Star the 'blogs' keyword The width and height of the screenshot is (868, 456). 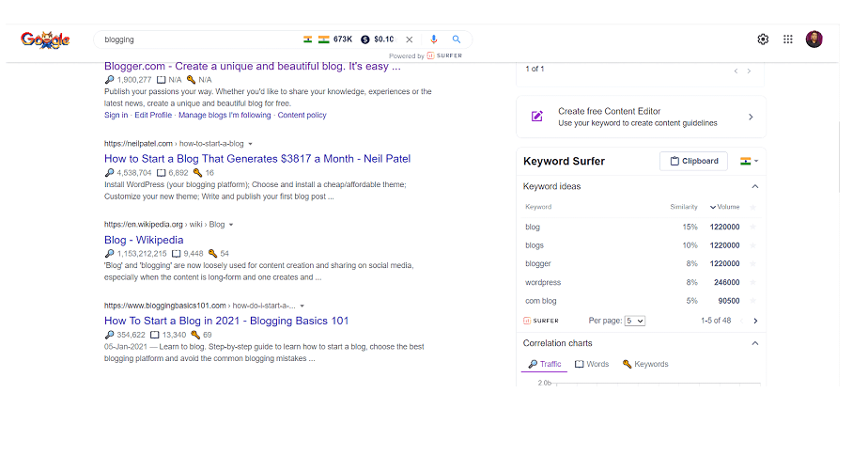tap(752, 244)
